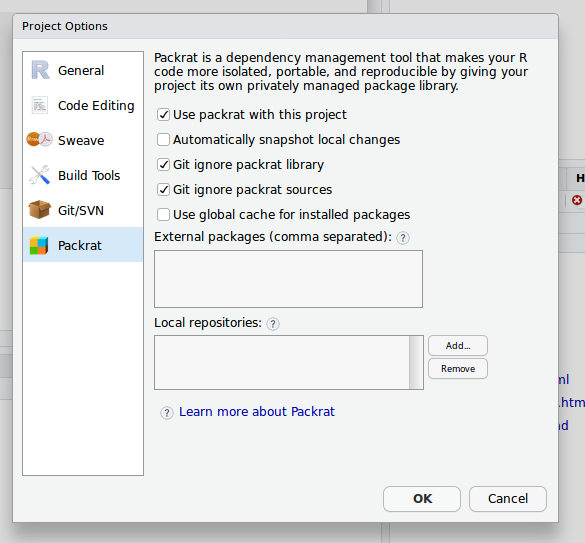Open Learn more about Packrat link
The width and height of the screenshot is (585, 543).
(257, 412)
